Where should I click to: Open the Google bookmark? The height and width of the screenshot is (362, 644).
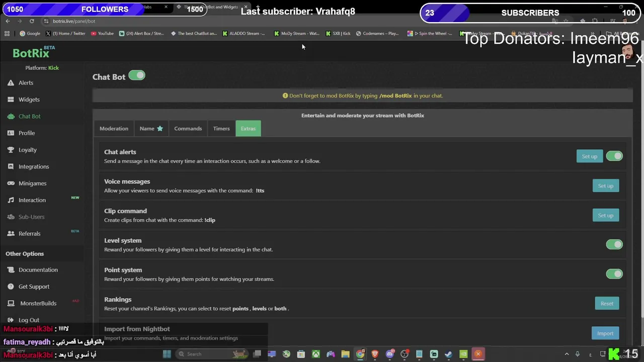[x=30, y=34]
